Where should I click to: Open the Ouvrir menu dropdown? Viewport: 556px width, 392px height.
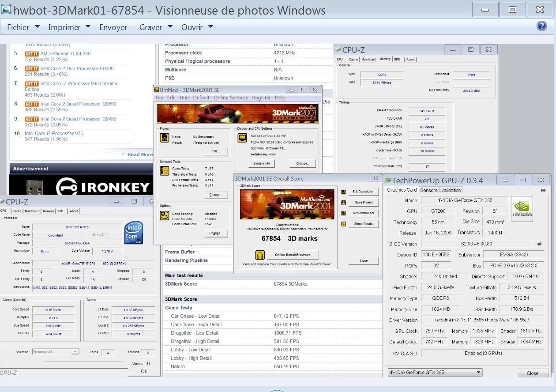click(197, 27)
